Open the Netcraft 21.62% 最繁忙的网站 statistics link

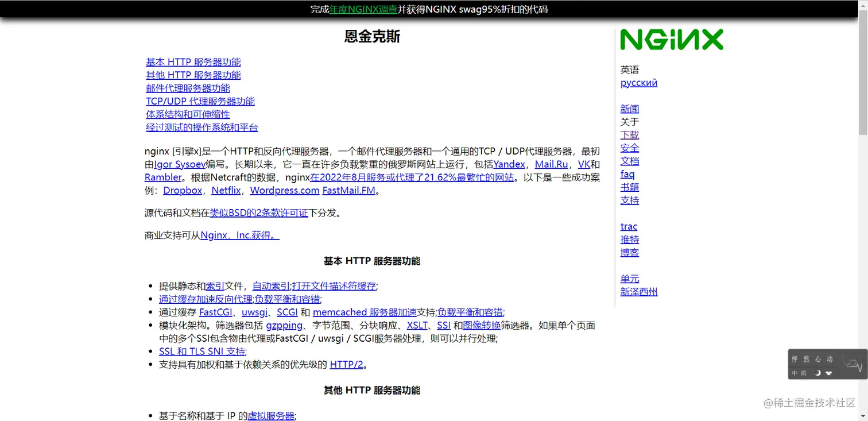[412, 177]
